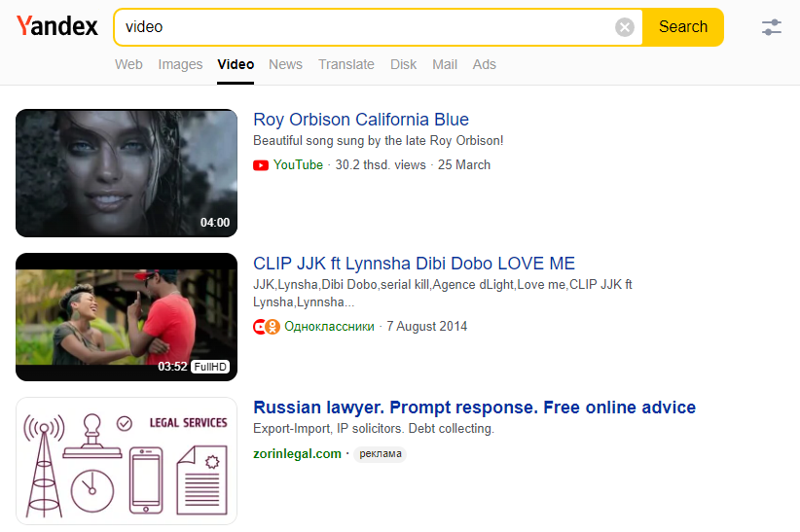Viewport: 800px width, 532px height.
Task: Open the Disk tab
Action: click(x=403, y=64)
